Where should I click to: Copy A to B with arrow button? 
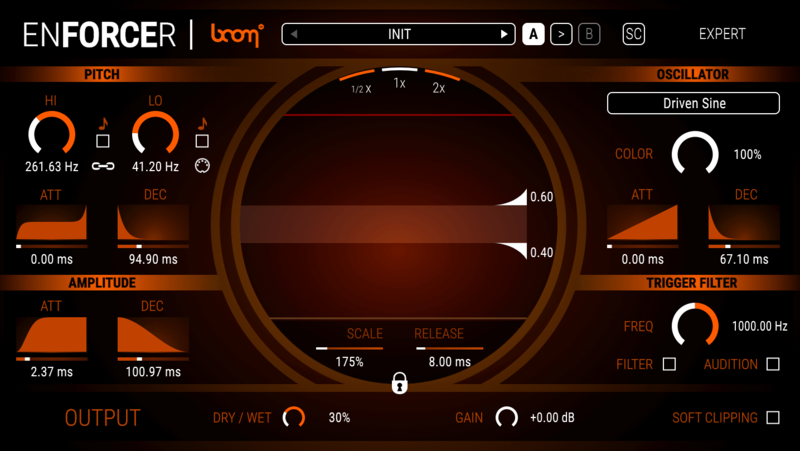pos(561,34)
